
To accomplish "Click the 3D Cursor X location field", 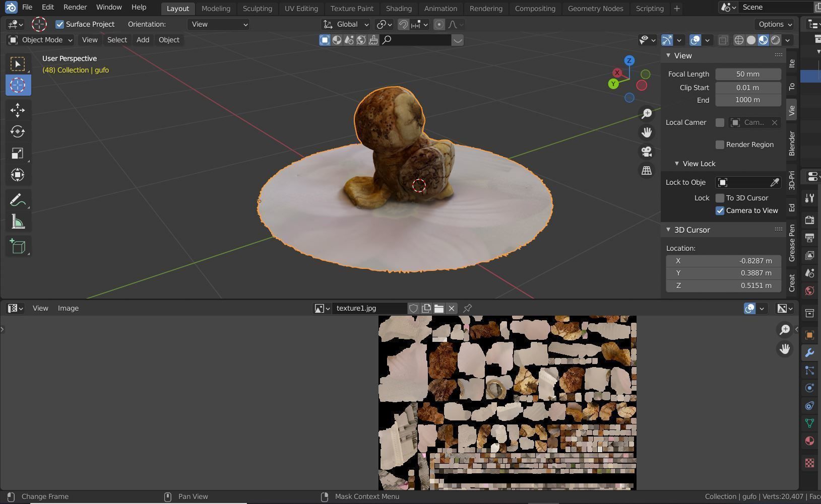I will [x=723, y=261].
